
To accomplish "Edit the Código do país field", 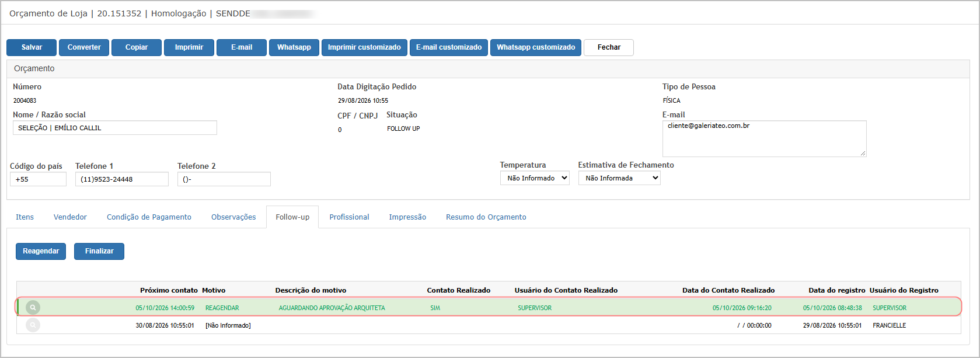I will 38,179.
